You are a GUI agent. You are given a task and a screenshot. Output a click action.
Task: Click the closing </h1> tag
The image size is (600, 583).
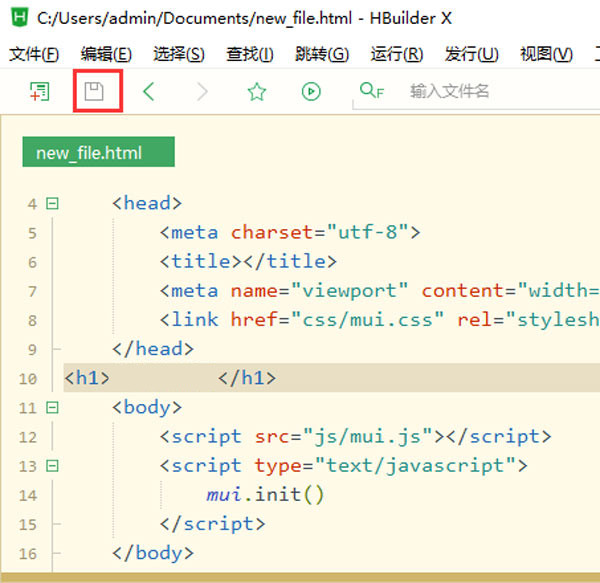(247, 378)
